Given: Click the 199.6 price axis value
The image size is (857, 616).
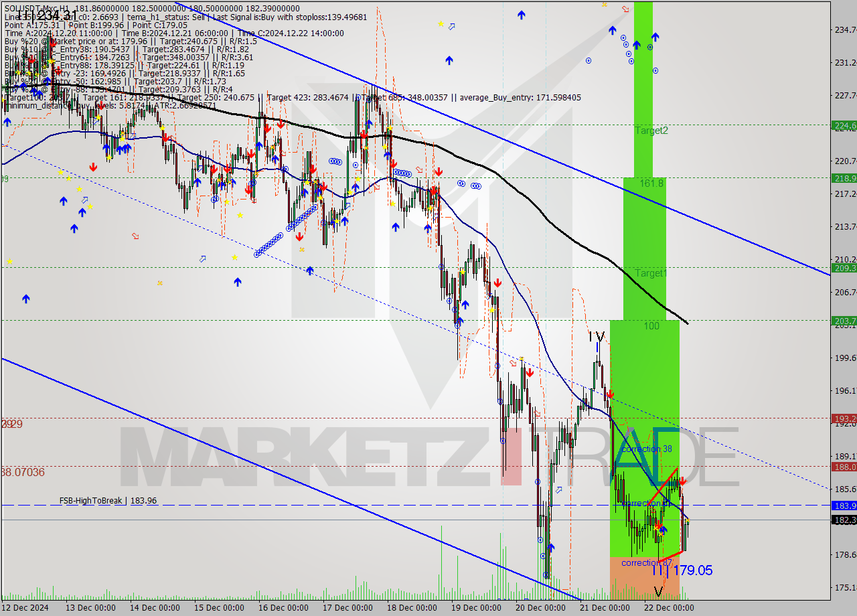Looking at the screenshot, I should click(x=845, y=358).
